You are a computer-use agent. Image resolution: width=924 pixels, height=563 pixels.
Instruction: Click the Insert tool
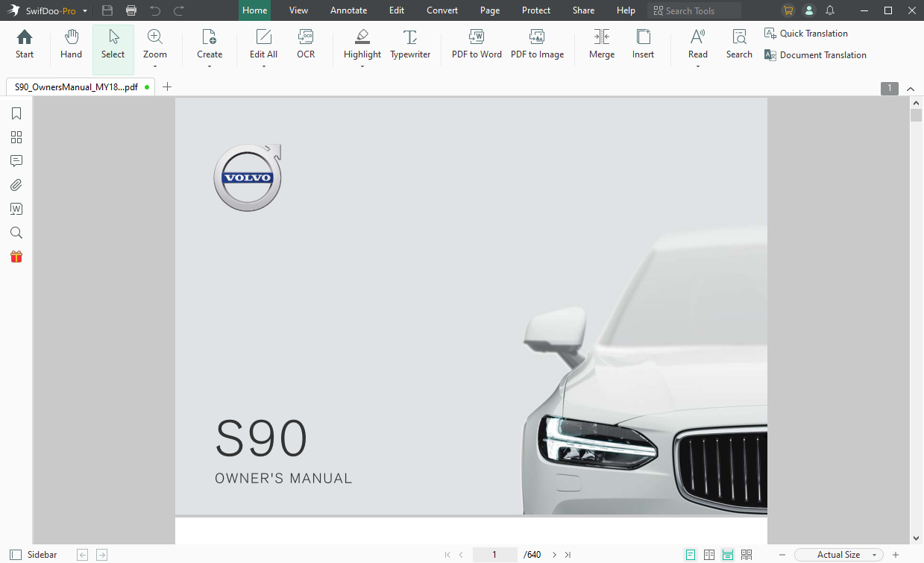[x=643, y=45]
